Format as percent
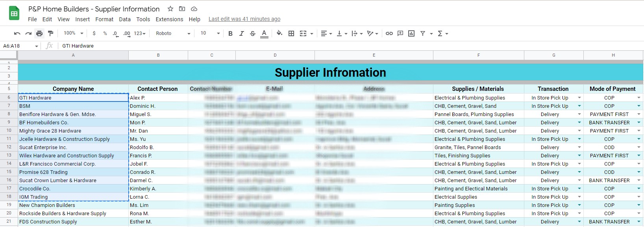Screen dimensions: 644x227 [105, 33]
